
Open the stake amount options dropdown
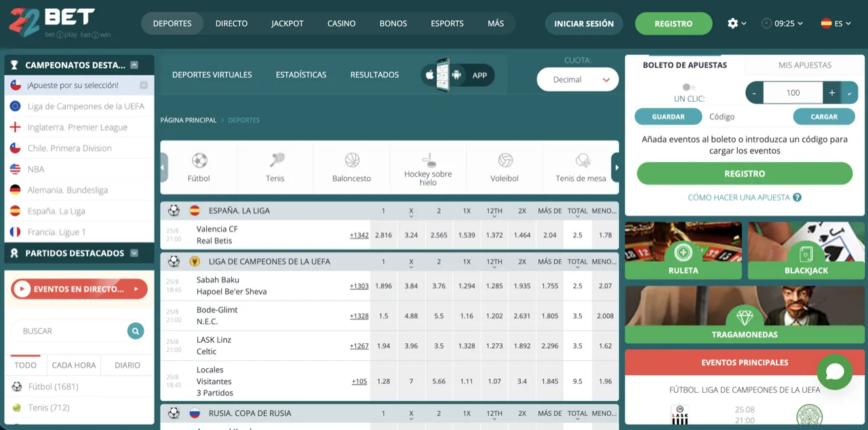[x=850, y=93]
